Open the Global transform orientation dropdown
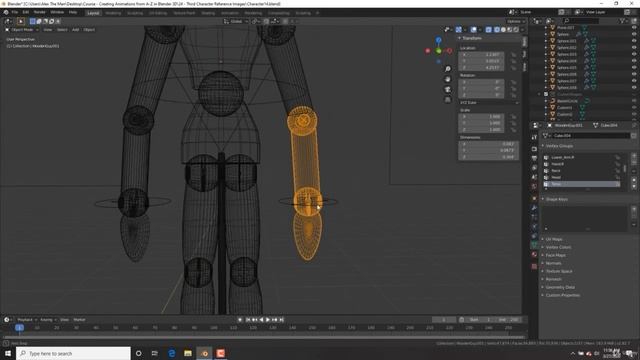The height and width of the screenshot is (360, 640). coord(236,21)
